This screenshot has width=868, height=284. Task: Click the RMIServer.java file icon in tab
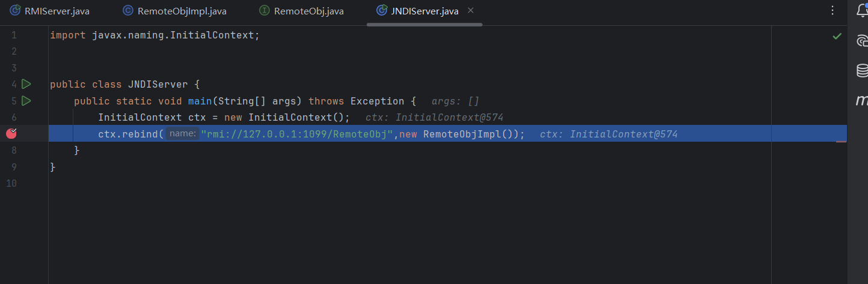15,11
